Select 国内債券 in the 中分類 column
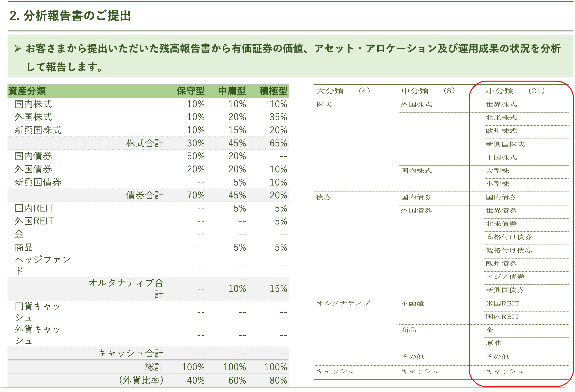The image size is (575, 392). pyautogui.click(x=416, y=197)
